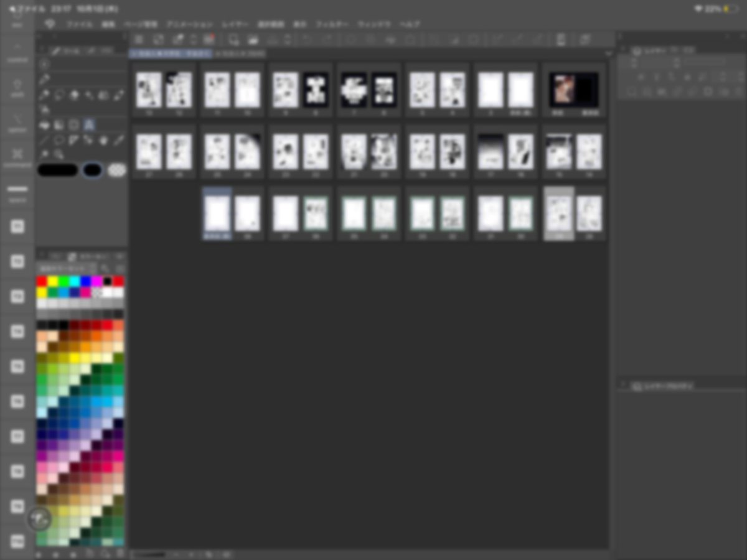Switch to the second, inactive document tab
This screenshot has width=747, height=560.
(x=239, y=54)
